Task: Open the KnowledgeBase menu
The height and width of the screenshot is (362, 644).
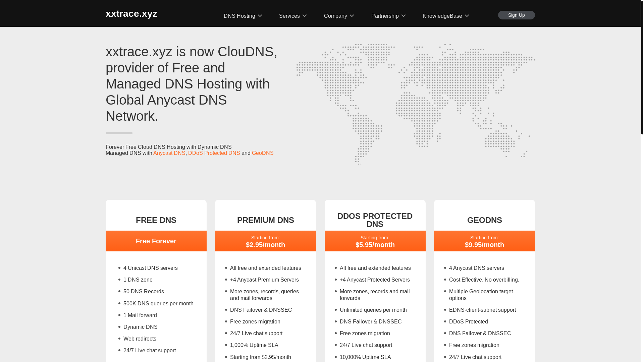Action: 442,16
